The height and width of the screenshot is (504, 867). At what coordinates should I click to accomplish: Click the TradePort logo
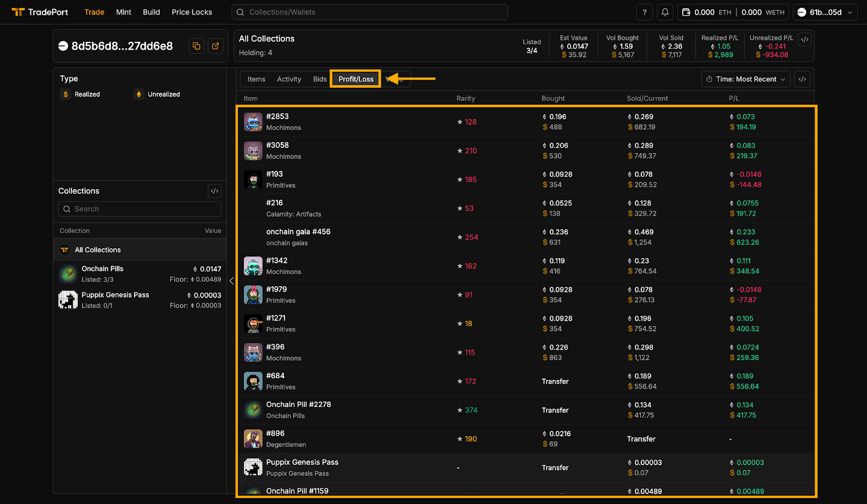coord(40,12)
